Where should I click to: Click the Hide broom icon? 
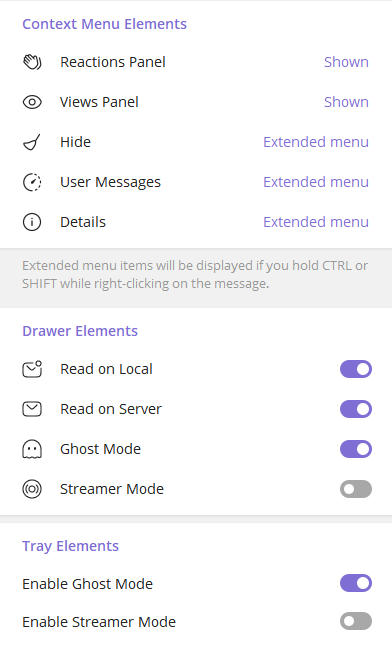tap(32, 142)
